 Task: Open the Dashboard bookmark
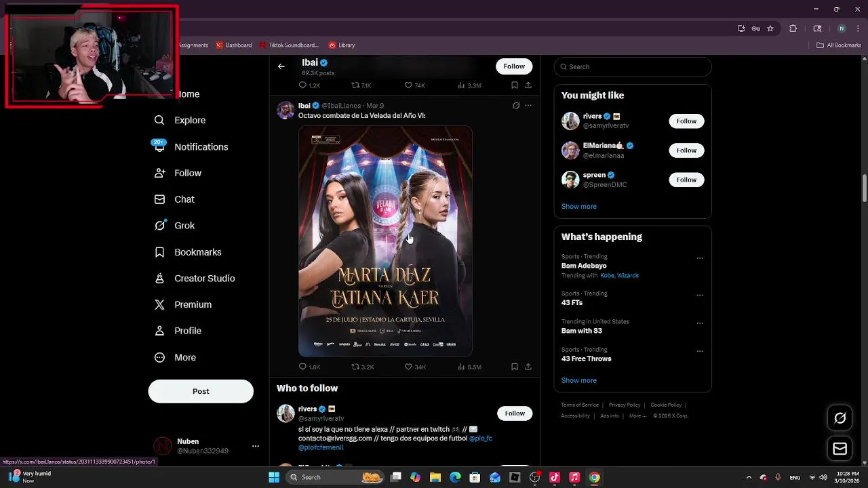234,45
